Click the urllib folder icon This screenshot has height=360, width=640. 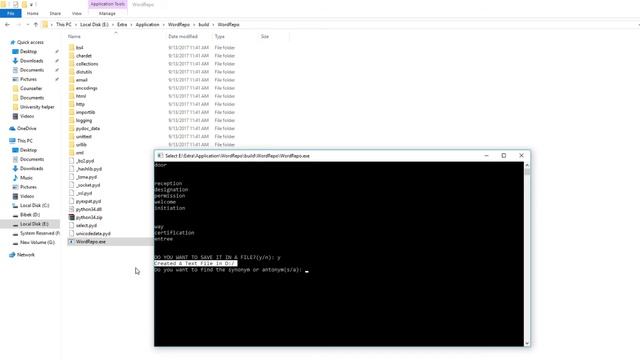71,144
